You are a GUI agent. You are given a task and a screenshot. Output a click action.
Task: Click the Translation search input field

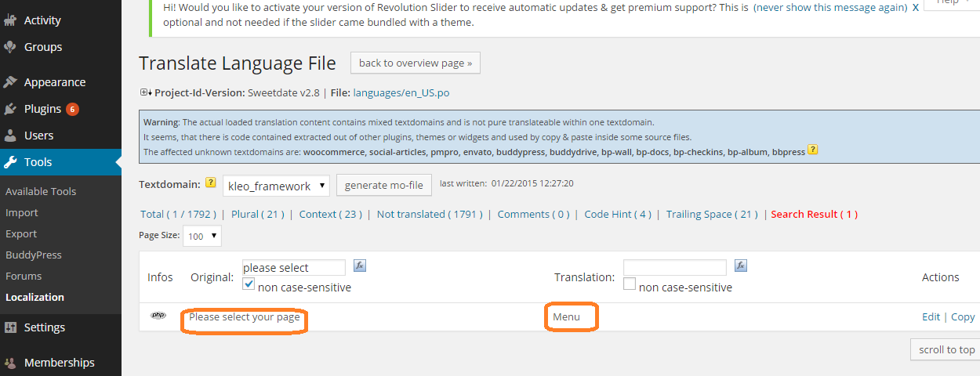click(674, 267)
